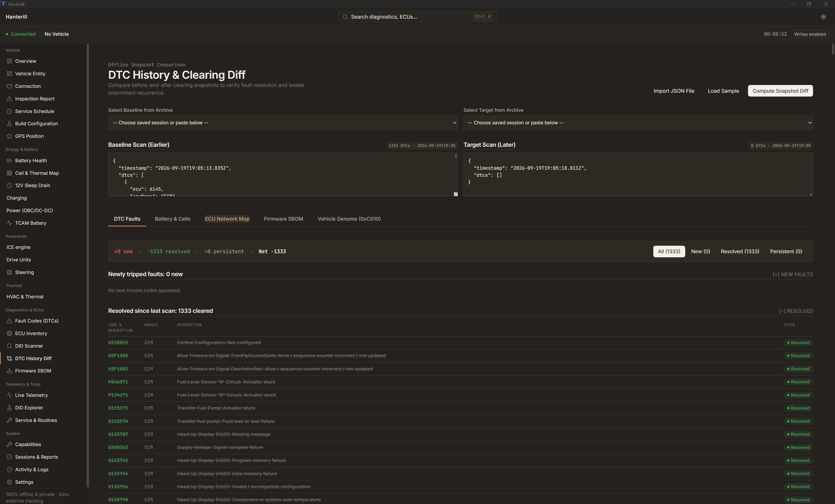Click the GPS Position star icon
The width and height of the screenshot is (835, 504).
pos(9,136)
